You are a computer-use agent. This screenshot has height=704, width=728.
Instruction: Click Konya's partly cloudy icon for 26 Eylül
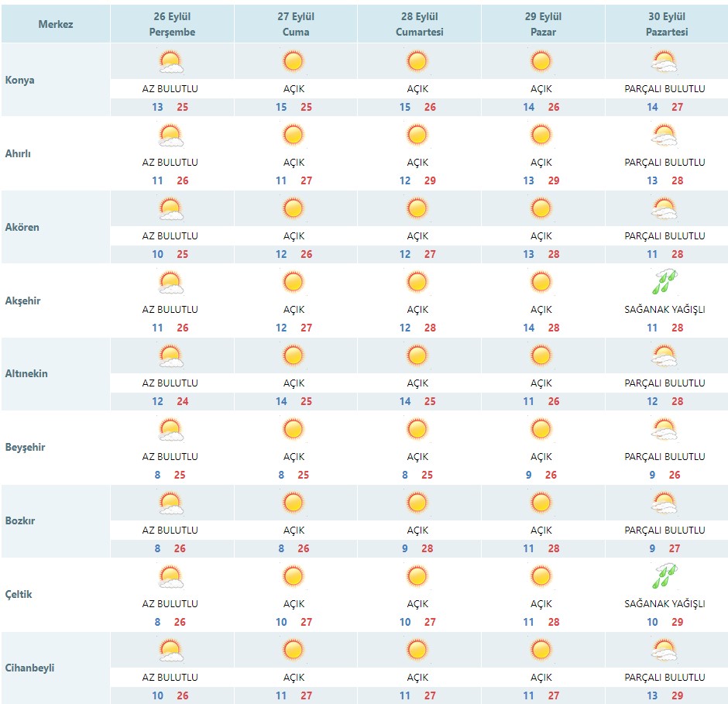click(170, 62)
